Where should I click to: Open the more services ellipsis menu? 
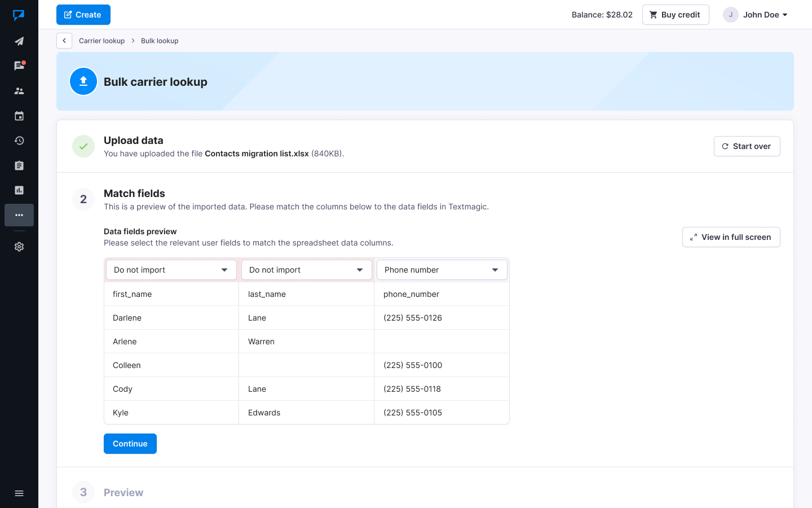(19, 215)
